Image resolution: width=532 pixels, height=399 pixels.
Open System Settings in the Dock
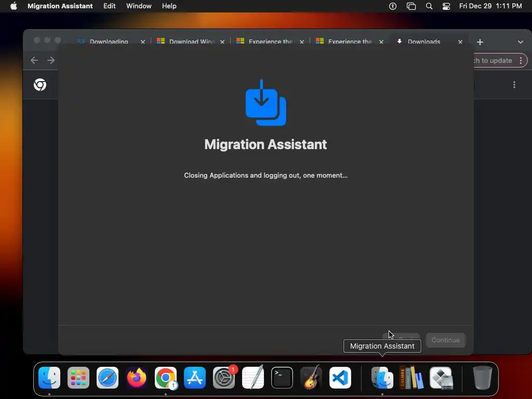pyautogui.click(x=224, y=378)
